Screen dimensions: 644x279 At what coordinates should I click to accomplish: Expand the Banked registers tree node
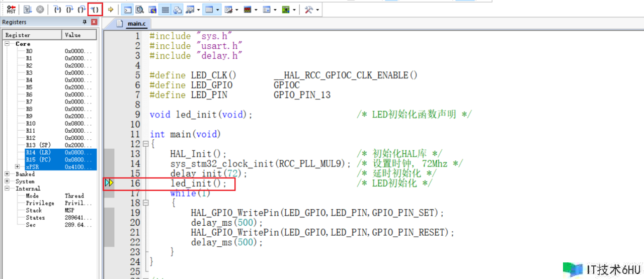coord(7,174)
